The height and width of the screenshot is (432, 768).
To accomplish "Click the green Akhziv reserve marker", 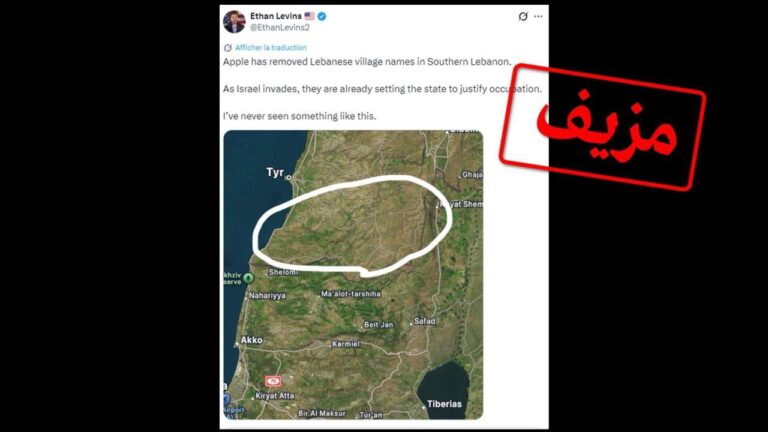I will click(x=248, y=278).
